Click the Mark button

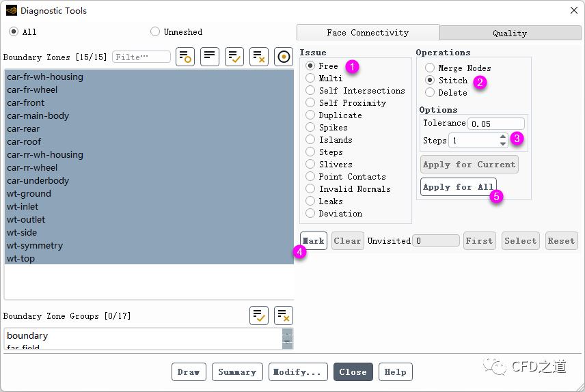314,241
